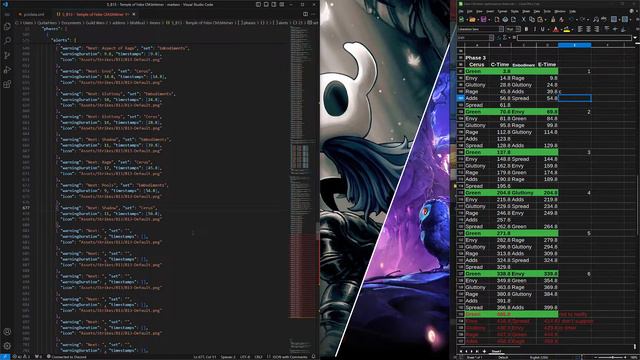640x360 pixels.
Task: Open the Font Color dropdown arrow in Calc
Action: click(x=561, y=29)
